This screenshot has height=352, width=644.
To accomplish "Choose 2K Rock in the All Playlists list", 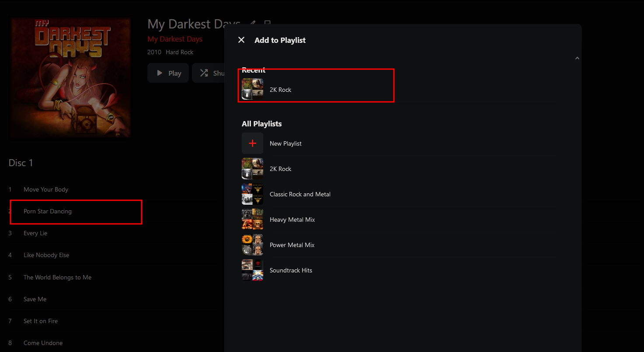I will pos(280,169).
